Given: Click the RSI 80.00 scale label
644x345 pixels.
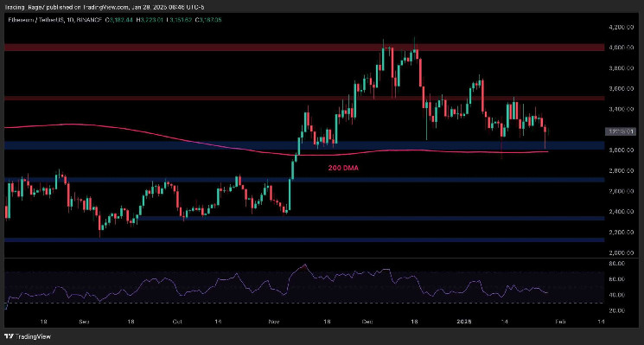Looking at the screenshot, I should point(619,263).
